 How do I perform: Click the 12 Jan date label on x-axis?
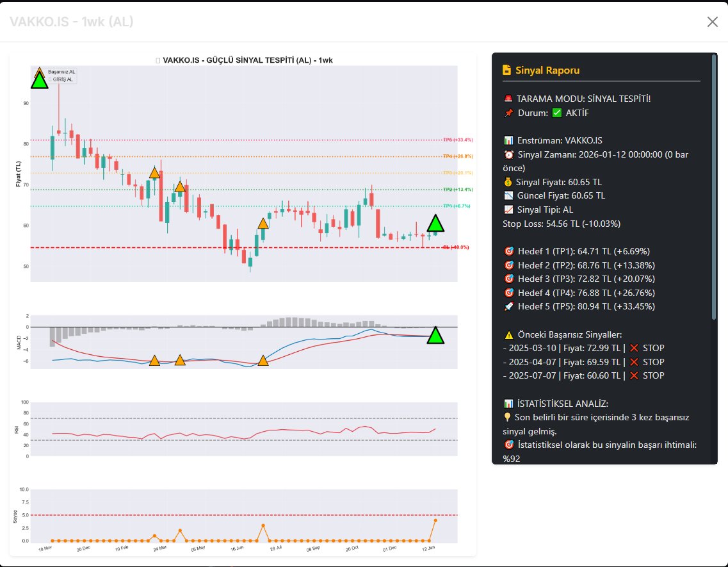pyautogui.click(x=428, y=549)
